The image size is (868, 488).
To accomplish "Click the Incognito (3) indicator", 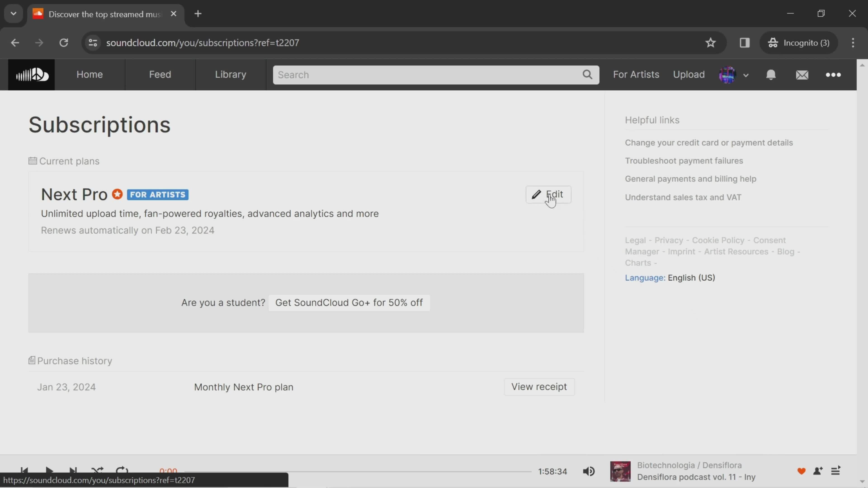I will [x=799, y=43].
